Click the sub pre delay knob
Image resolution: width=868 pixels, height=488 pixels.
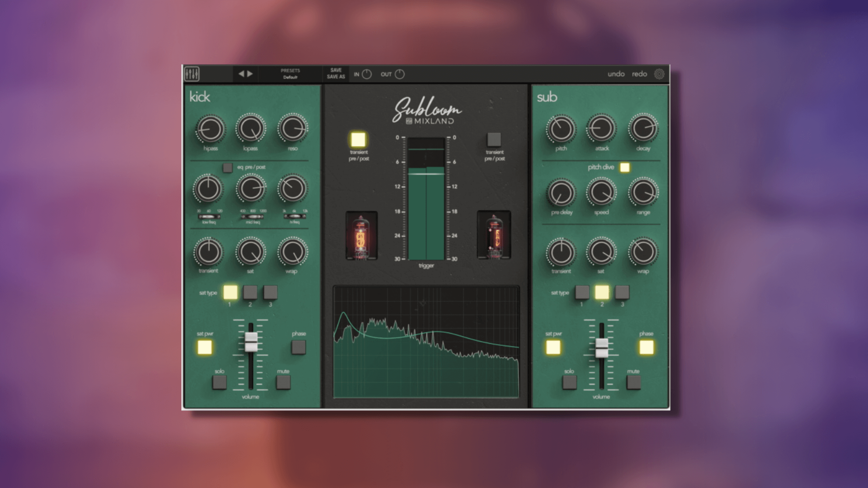561,193
